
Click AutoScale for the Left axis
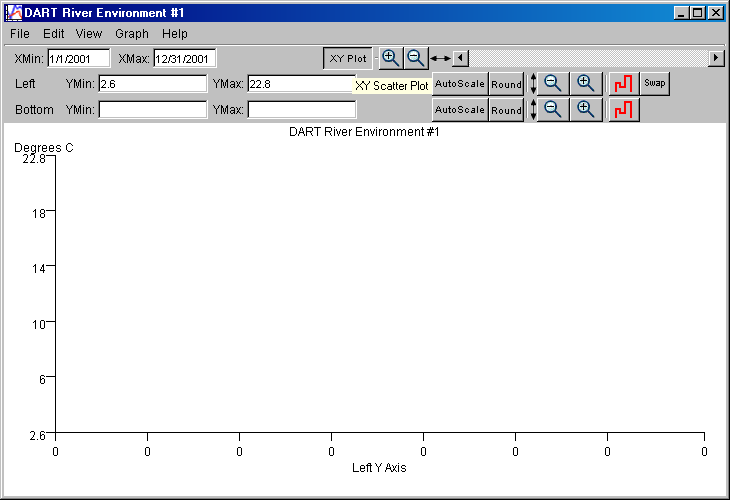460,84
